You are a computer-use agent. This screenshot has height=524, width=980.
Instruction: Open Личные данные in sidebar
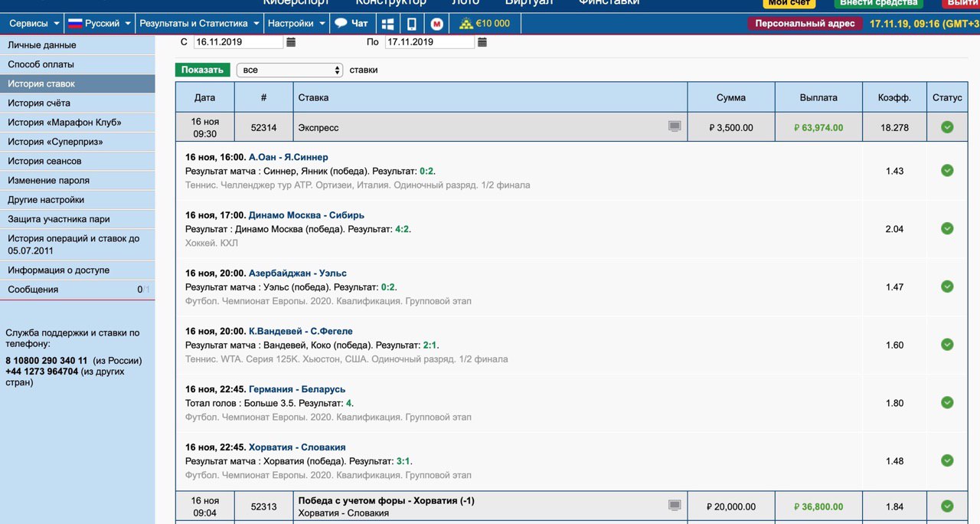coord(77,45)
